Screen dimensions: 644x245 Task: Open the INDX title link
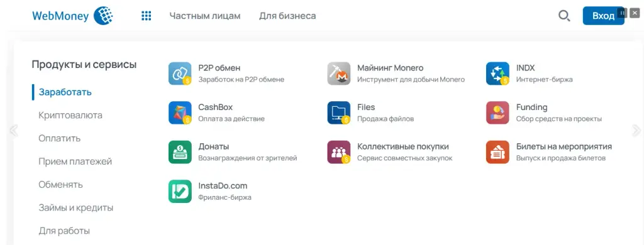(525, 68)
